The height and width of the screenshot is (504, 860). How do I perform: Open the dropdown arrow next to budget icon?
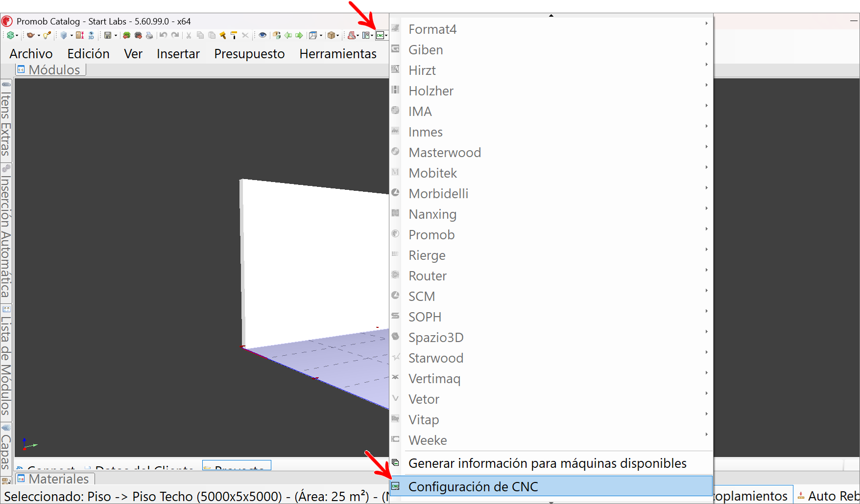17,35
